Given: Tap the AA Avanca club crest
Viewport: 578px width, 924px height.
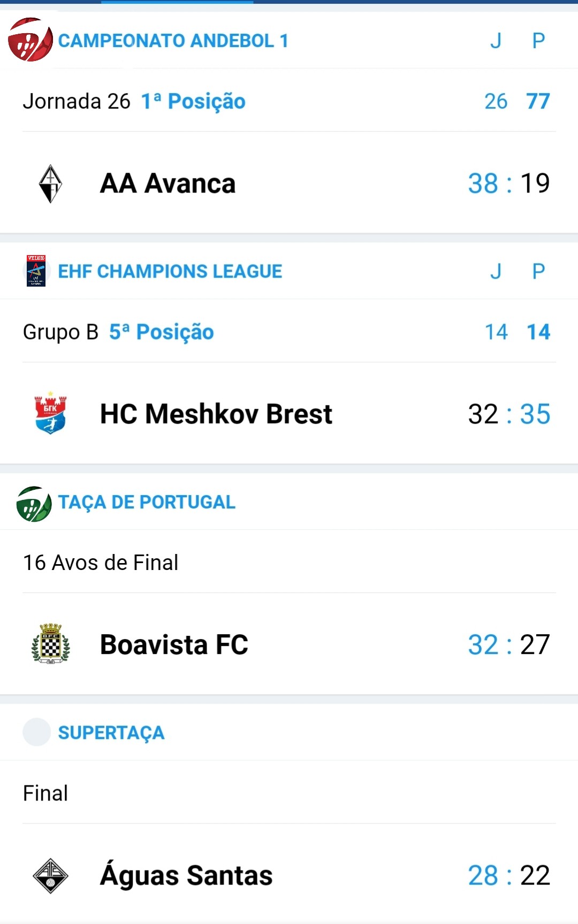Looking at the screenshot, I should coord(50,183).
